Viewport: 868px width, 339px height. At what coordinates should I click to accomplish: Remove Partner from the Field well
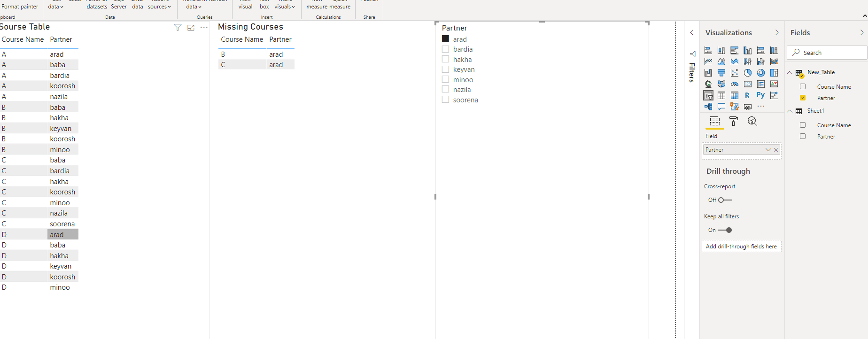coord(776,150)
